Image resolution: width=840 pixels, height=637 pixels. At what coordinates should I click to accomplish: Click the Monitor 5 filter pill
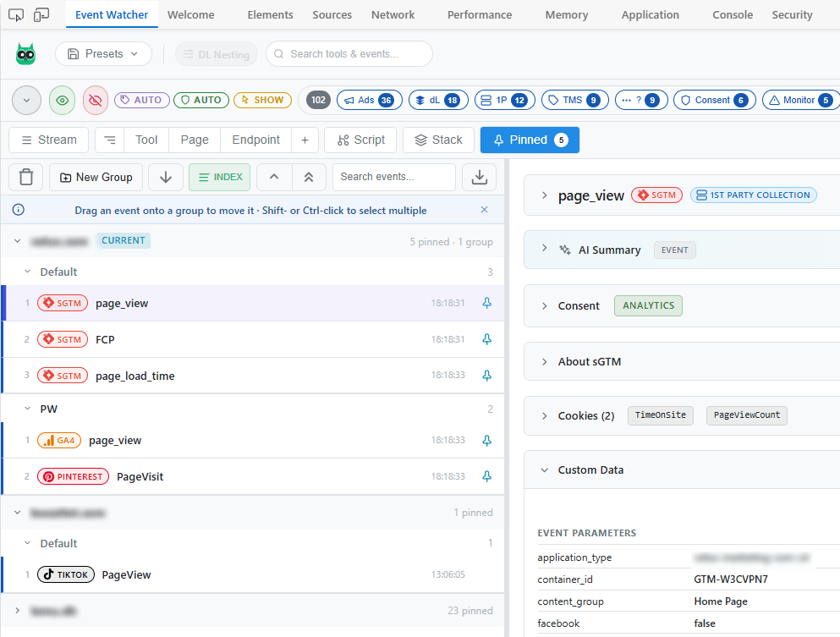pos(801,100)
